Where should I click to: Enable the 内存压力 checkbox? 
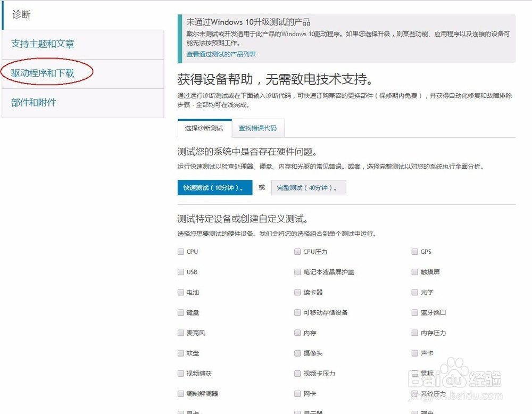click(414, 333)
